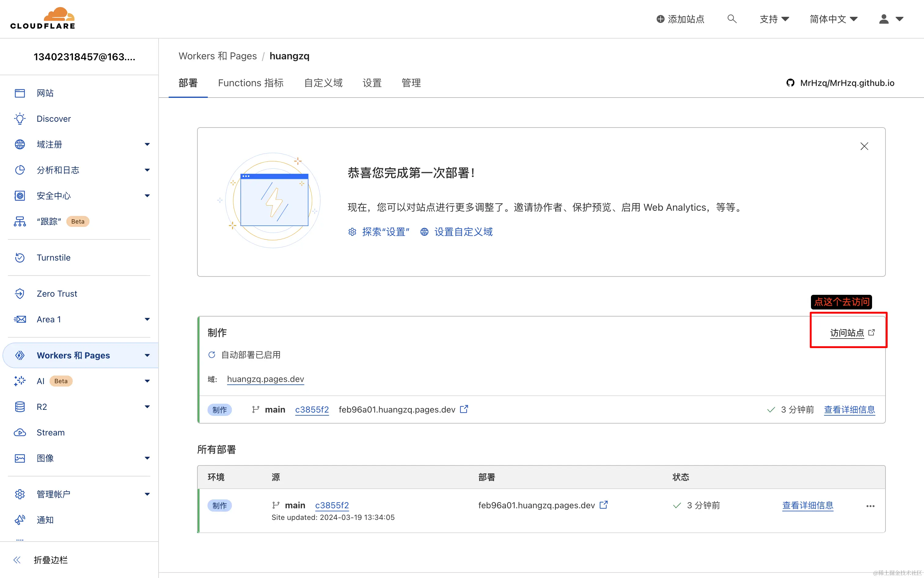This screenshot has width=924, height=578.
Task: Click the Area 1 envelope icon
Action: tap(20, 319)
